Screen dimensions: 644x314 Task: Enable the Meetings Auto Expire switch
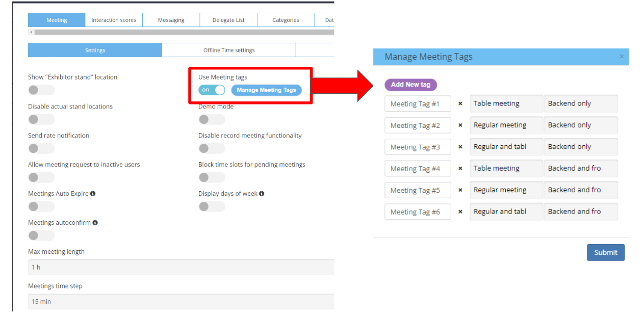point(41,206)
